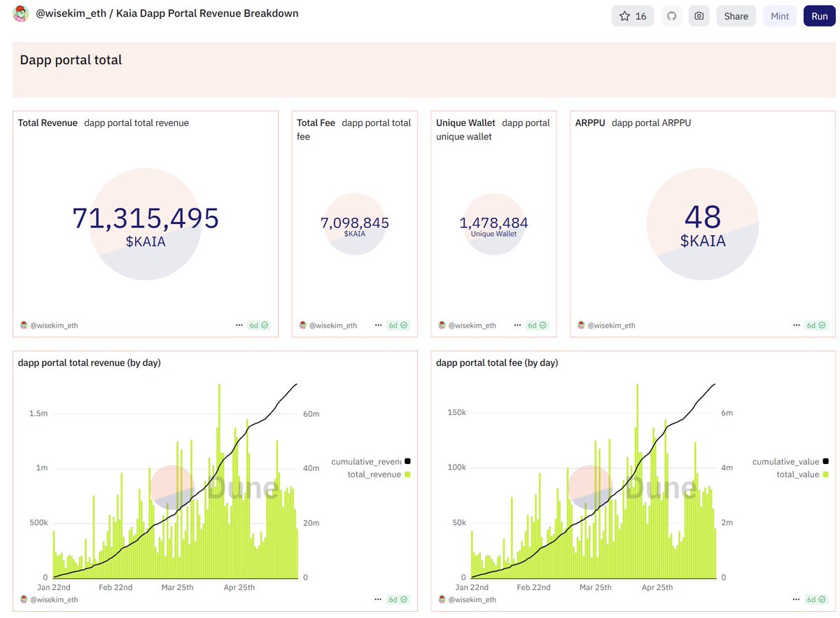Click the Share button
The height and width of the screenshot is (618, 840).
tap(736, 16)
